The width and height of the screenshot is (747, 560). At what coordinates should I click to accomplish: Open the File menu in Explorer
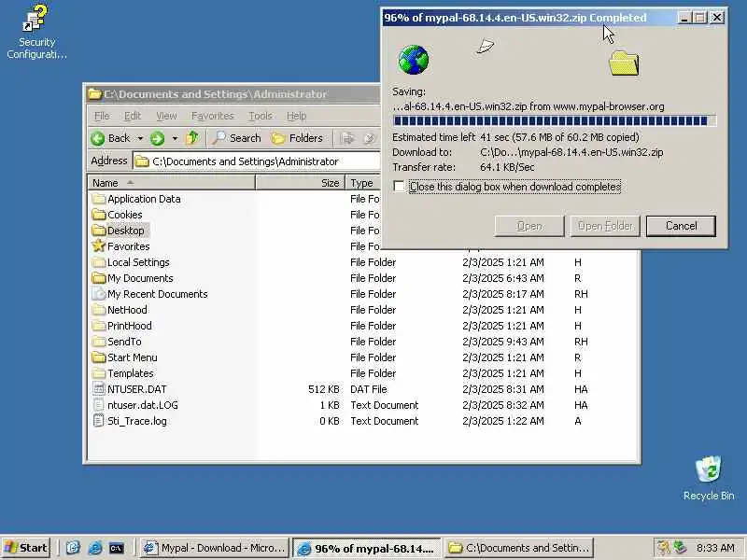coord(102,116)
